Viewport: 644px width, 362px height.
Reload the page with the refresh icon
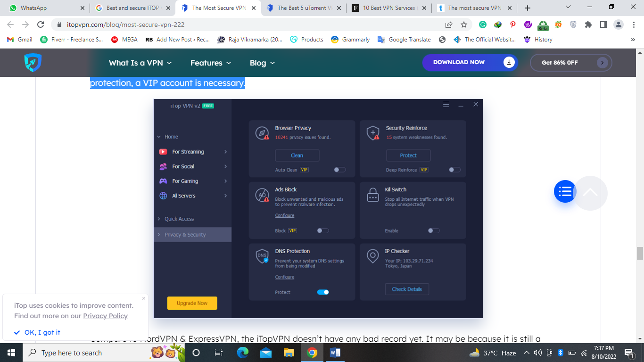(41, 25)
